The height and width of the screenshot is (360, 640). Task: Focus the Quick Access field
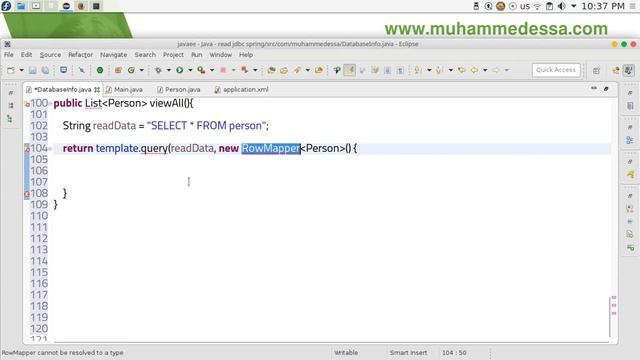coord(556,70)
